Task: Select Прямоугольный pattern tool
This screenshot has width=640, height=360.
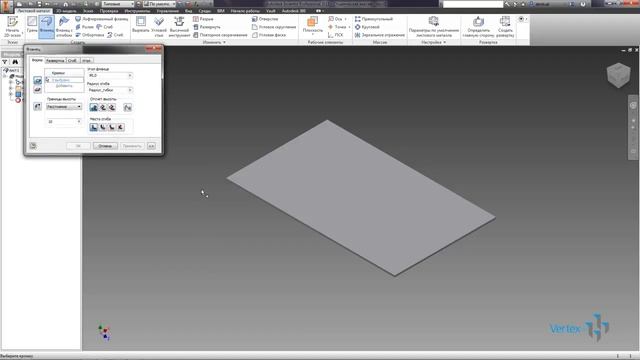Action: pos(373,19)
